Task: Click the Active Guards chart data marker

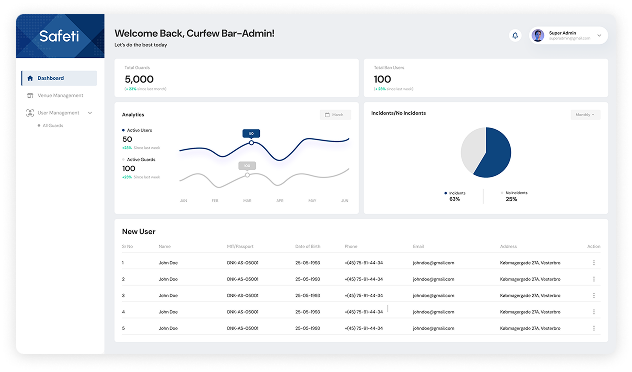Action: click(247, 175)
